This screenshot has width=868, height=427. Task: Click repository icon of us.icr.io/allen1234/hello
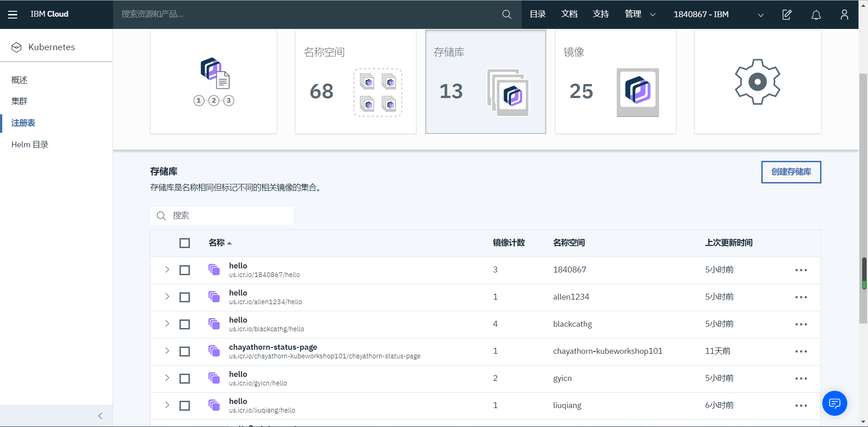[214, 297]
